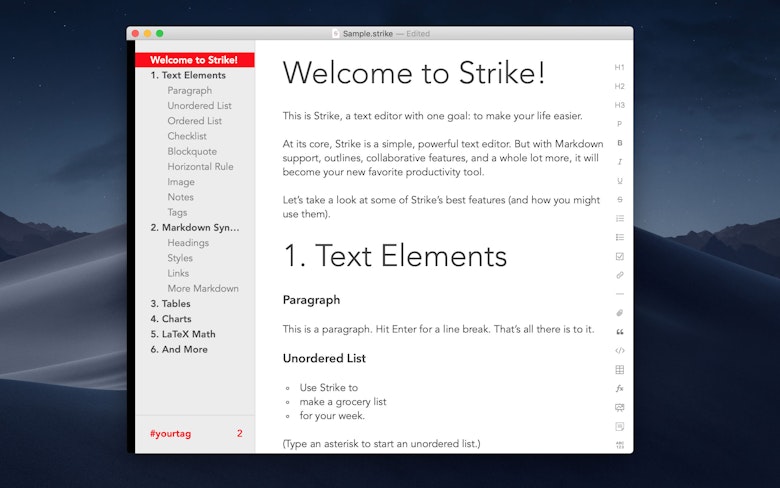Apply Heading 1 from the format toolbar
Image resolution: width=780 pixels, height=488 pixels.
[619, 67]
